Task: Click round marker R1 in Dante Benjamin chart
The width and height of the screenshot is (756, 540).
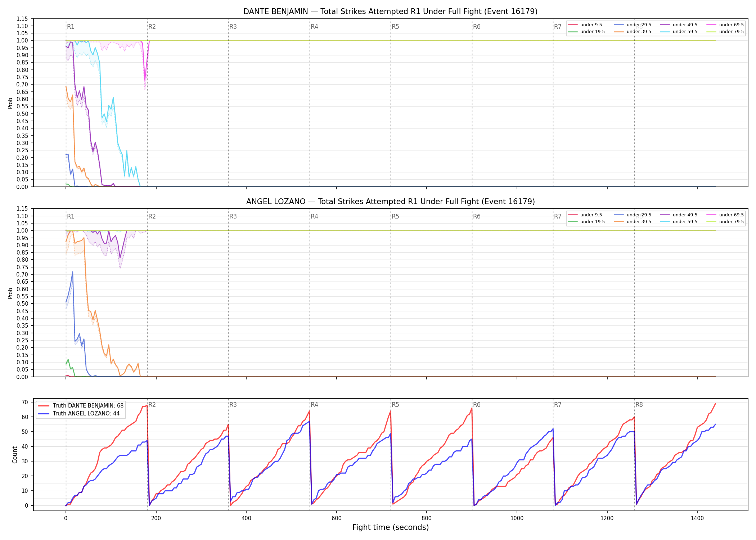Action: 71,27
